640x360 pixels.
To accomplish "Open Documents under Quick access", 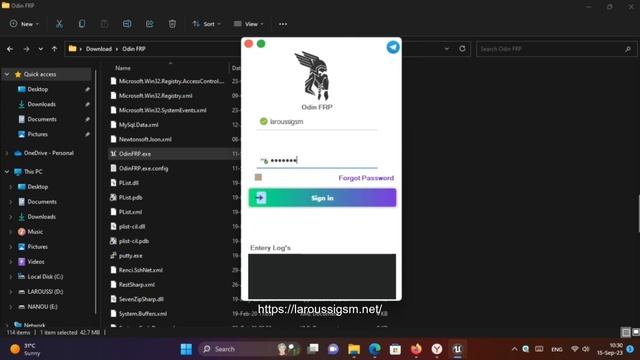I will [42, 119].
